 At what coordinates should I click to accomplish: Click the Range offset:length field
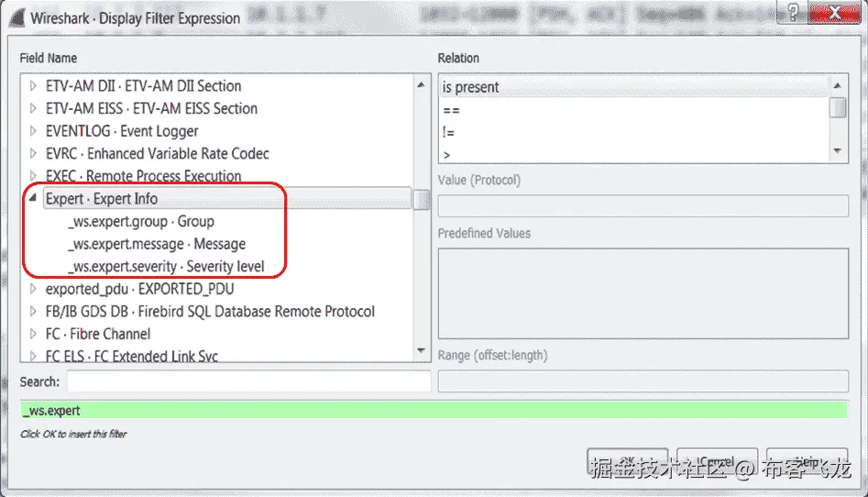[643, 381]
